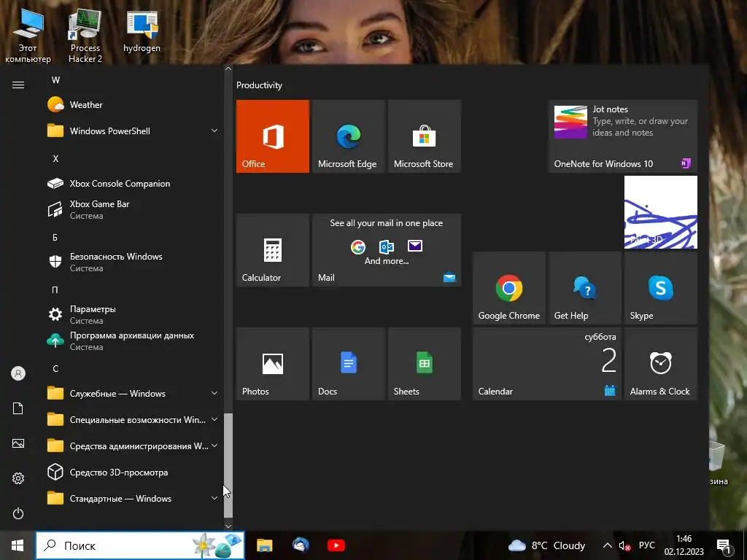
Task: Expand Служебные — Windows folder
Action: point(133,393)
